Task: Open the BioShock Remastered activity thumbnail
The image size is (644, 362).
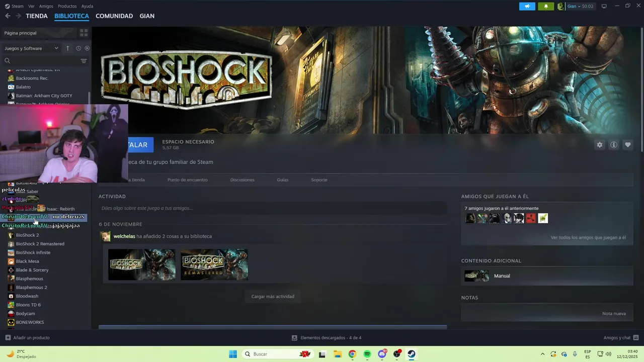Action: [214, 264]
